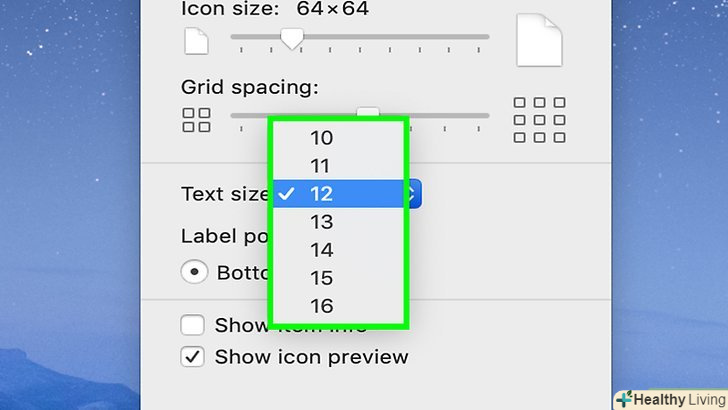Select text size 11 from the list

pyautogui.click(x=321, y=166)
